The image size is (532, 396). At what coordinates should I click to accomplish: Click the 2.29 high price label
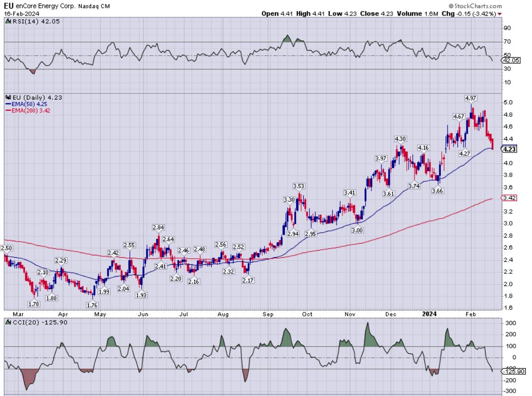(x=61, y=261)
